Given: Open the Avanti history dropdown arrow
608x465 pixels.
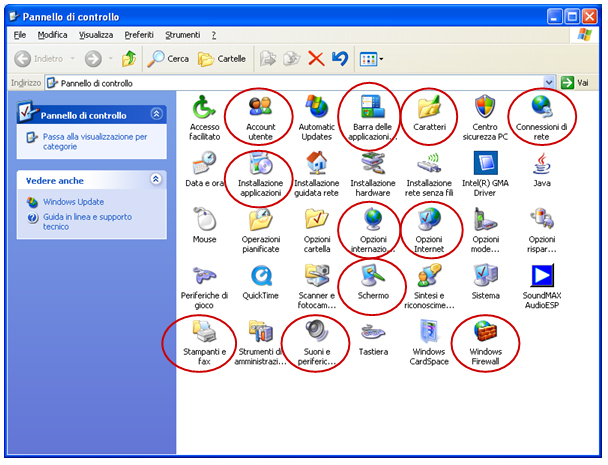Looking at the screenshot, I should click(111, 59).
